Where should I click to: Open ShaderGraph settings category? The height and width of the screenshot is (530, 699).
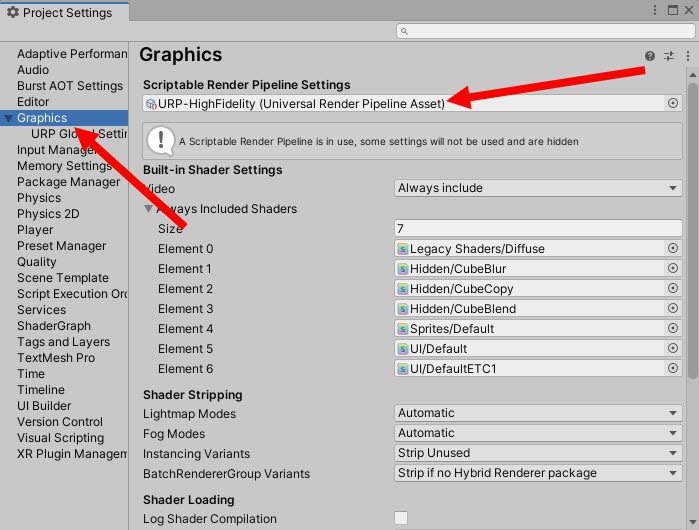(54, 326)
